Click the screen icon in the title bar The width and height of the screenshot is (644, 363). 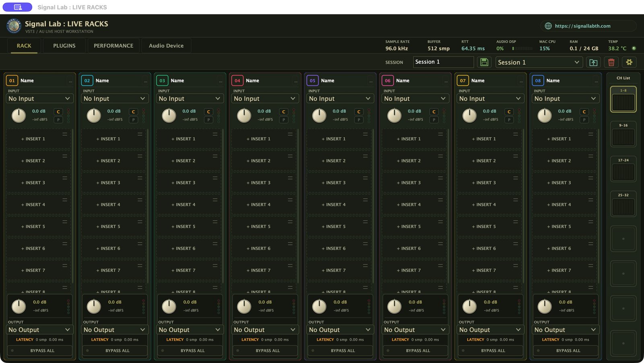click(x=18, y=7)
